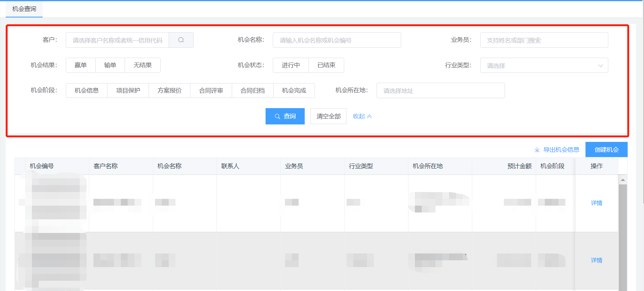The width and height of the screenshot is (644, 291).
Task: Collapse the filters with the 收起 link
Action: pos(362,116)
